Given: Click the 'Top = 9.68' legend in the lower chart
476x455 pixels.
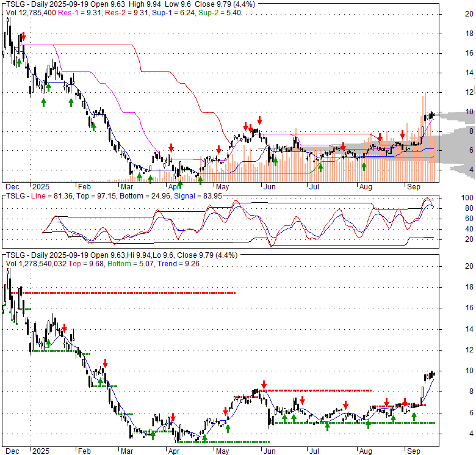Looking at the screenshot, I should click(86, 264).
